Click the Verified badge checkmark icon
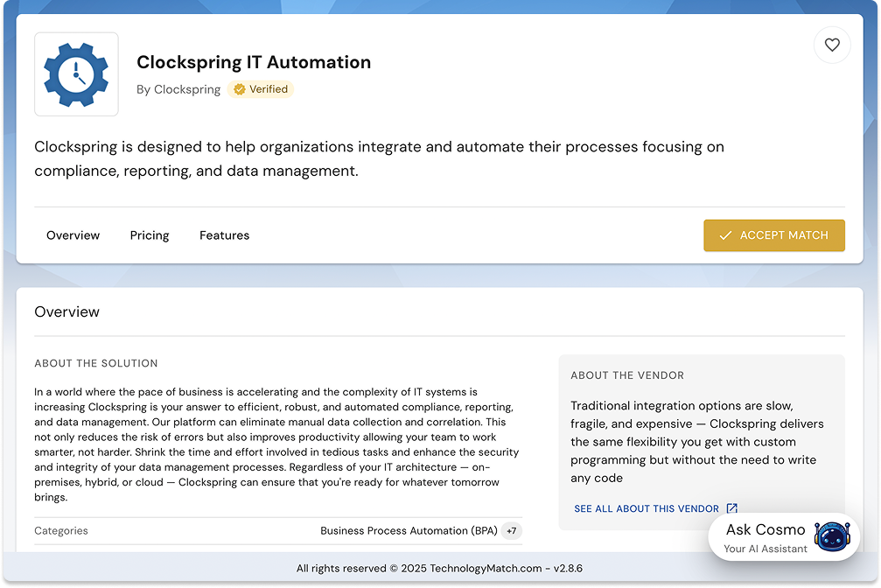This screenshot has height=588, width=881. (x=240, y=89)
